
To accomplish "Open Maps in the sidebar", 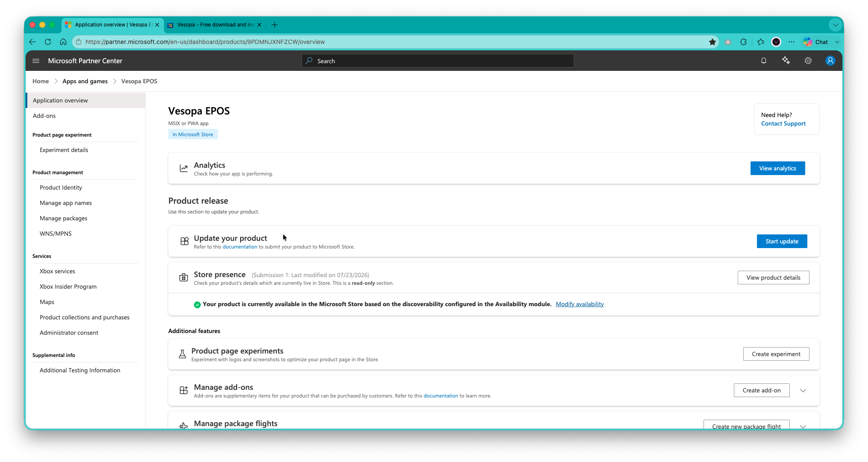I will coord(47,302).
